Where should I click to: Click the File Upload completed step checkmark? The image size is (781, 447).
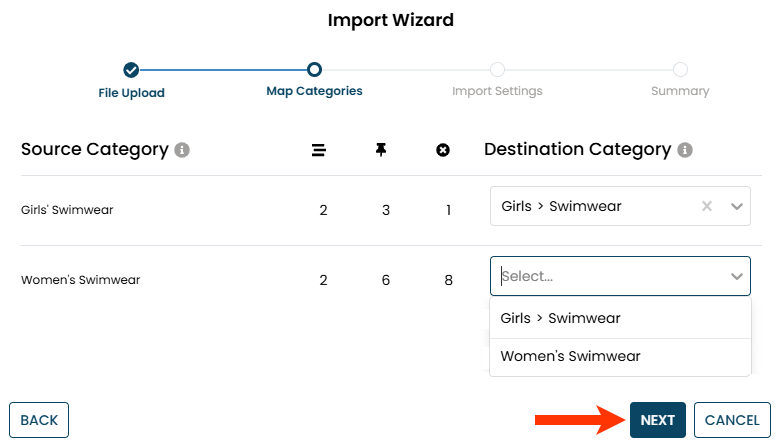click(x=131, y=70)
